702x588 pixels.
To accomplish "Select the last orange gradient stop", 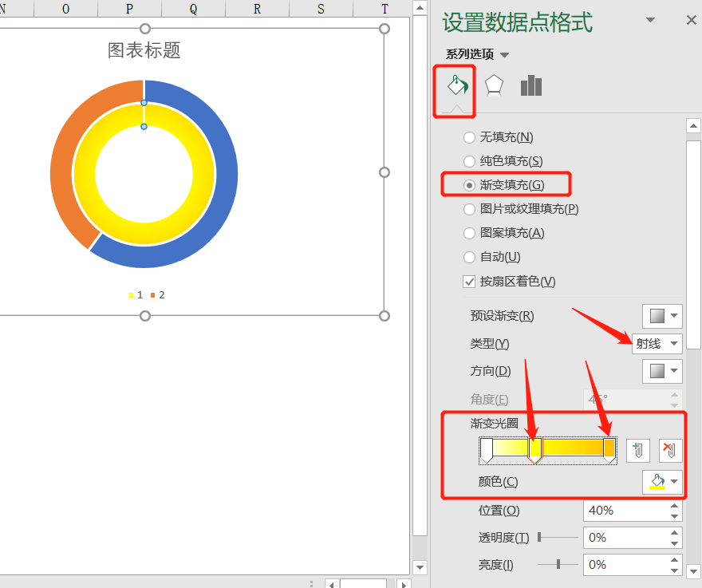I will coord(609,450).
